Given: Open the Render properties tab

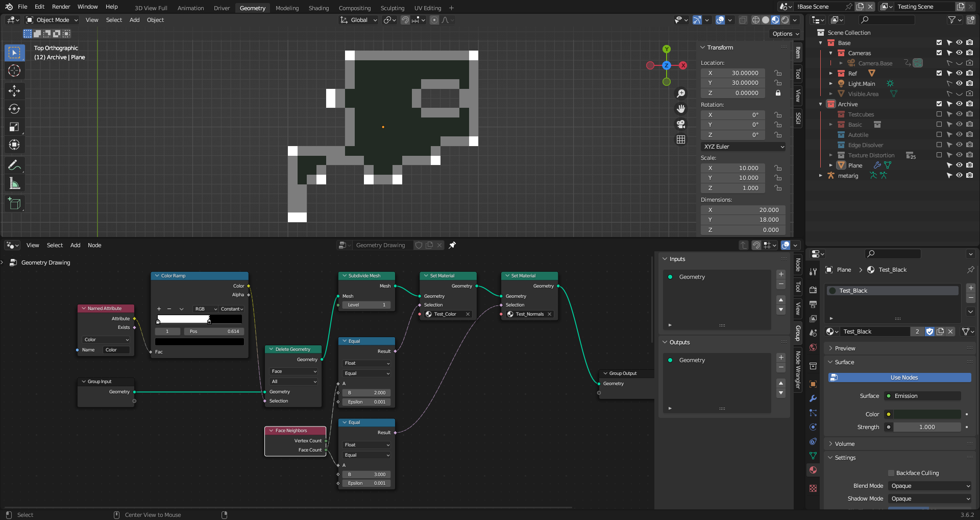Looking at the screenshot, I should (813, 290).
